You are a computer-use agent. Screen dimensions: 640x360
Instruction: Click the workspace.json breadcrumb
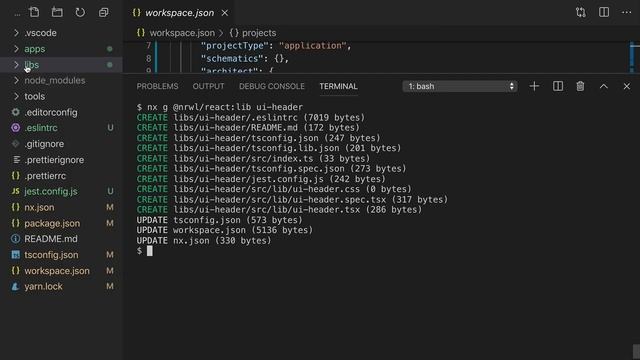(x=182, y=33)
